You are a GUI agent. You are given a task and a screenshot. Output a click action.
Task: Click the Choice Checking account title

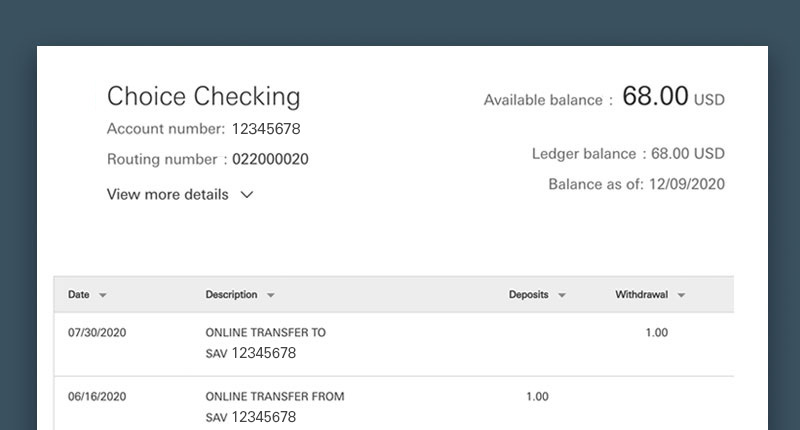(x=204, y=96)
